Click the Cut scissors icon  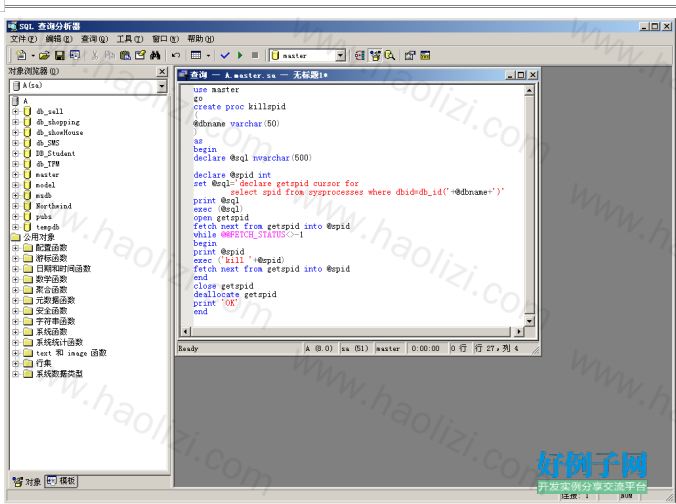coord(95,55)
